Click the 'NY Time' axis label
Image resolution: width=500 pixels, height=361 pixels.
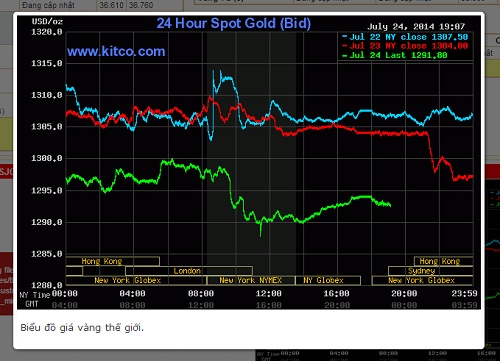click(x=35, y=295)
